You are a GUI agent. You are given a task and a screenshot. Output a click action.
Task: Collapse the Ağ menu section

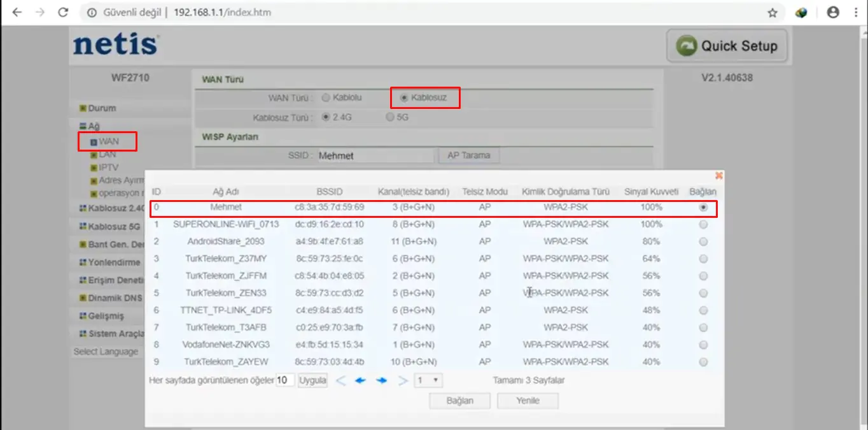(93, 126)
